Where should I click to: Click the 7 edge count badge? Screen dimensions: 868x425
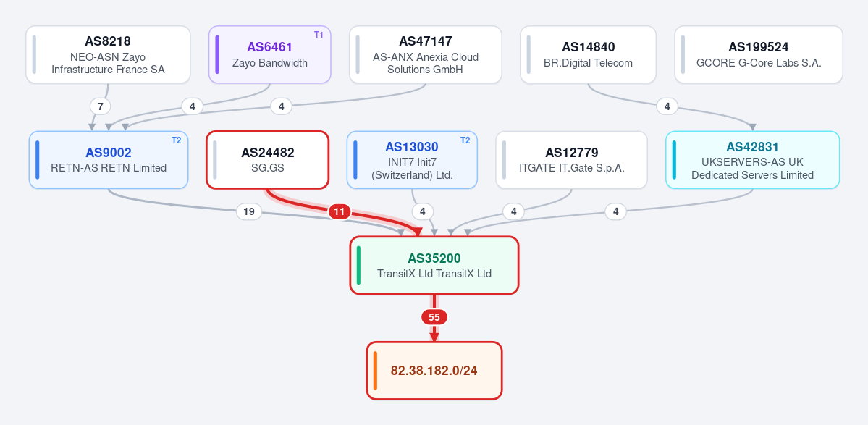[x=100, y=106]
